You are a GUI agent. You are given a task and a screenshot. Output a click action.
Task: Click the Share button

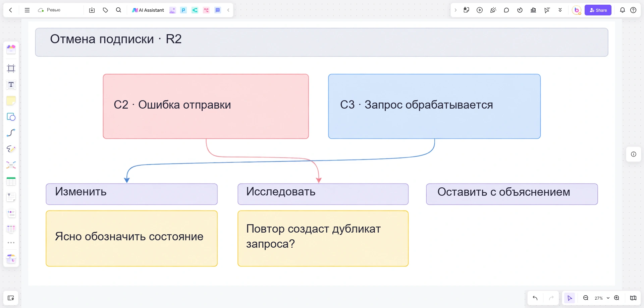point(598,10)
